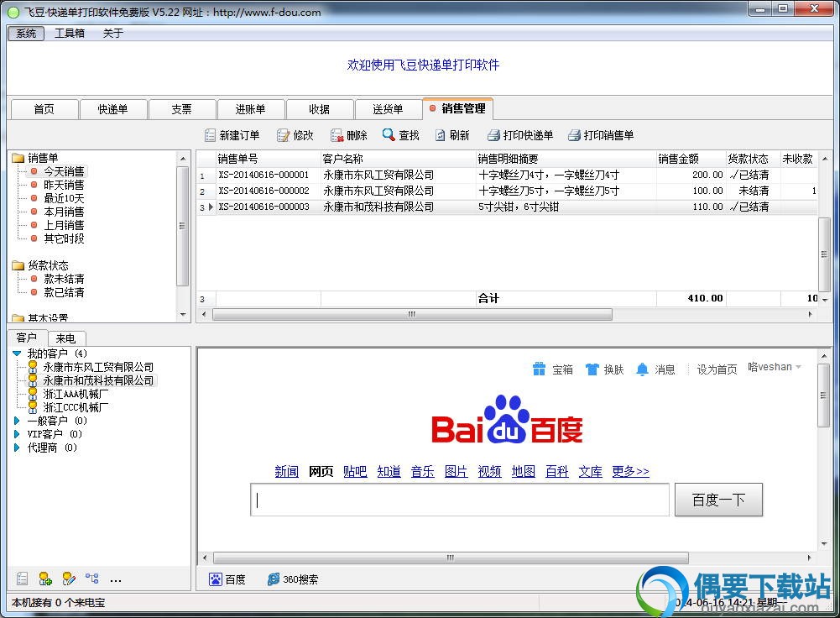
Task: Delete the selected order with 删除
Action: [349, 135]
